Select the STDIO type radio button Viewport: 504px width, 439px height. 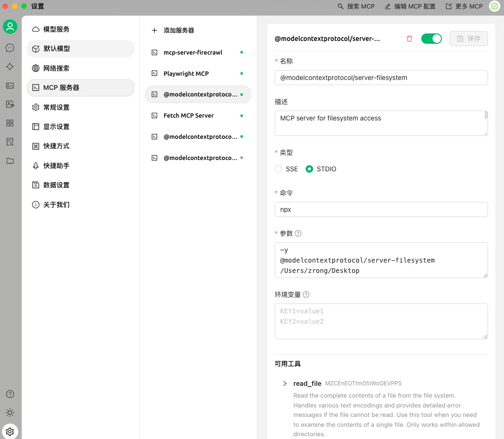click(309, 169)
